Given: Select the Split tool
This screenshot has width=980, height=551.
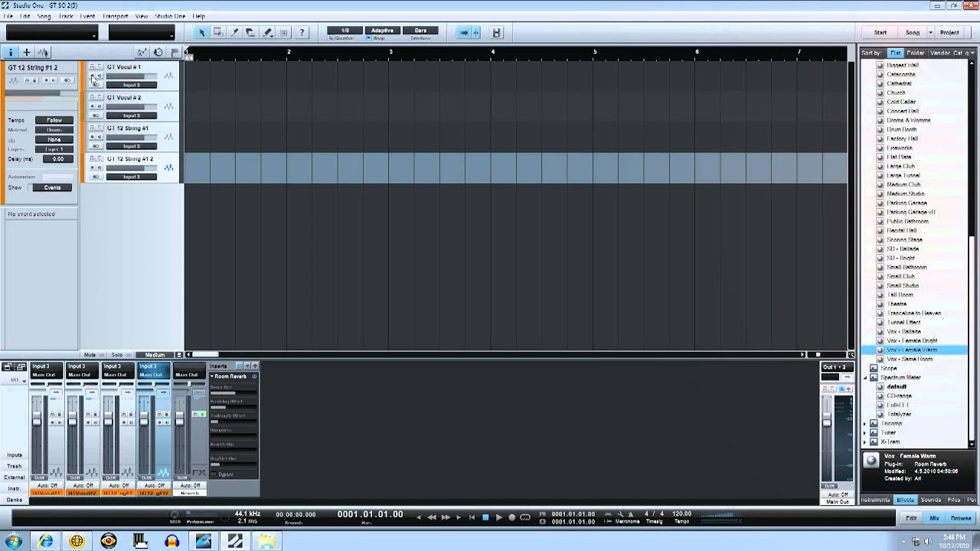Looking at the screenshot, I should pos(235,32).
